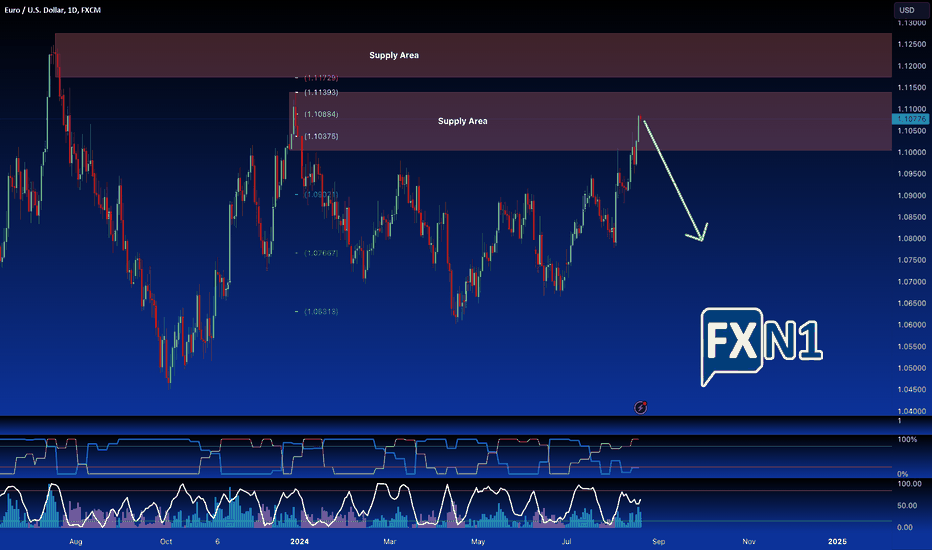The width and height of the screenshot is (932, 550).
Task: Click the Aug label on time axis
Action: [x=75, y=542]
